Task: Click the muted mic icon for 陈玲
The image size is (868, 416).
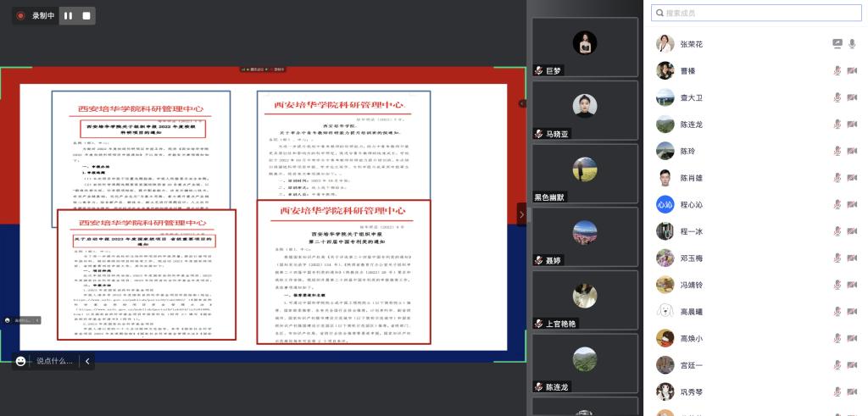Action: click(x=837, y=152)
